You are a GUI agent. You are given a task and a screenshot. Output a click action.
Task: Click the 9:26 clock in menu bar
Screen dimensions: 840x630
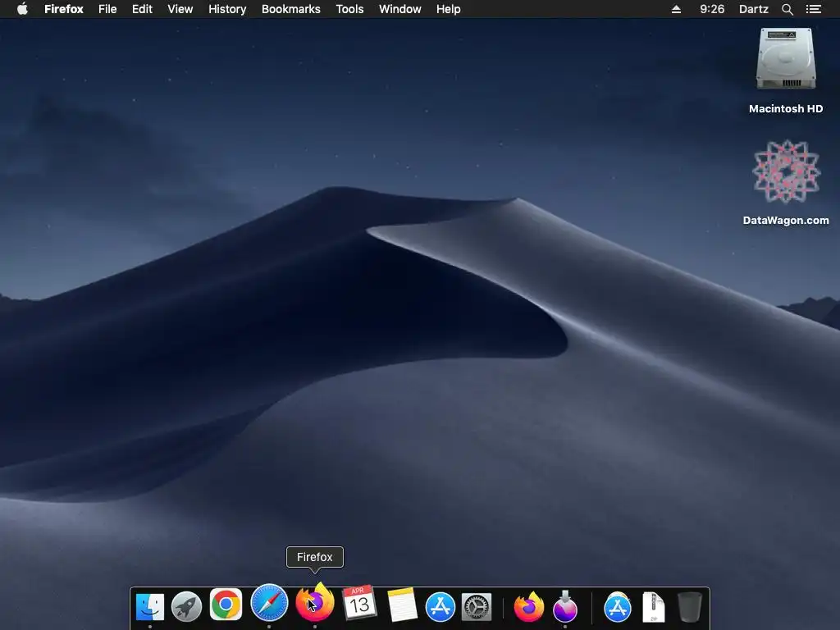(712, 9)
